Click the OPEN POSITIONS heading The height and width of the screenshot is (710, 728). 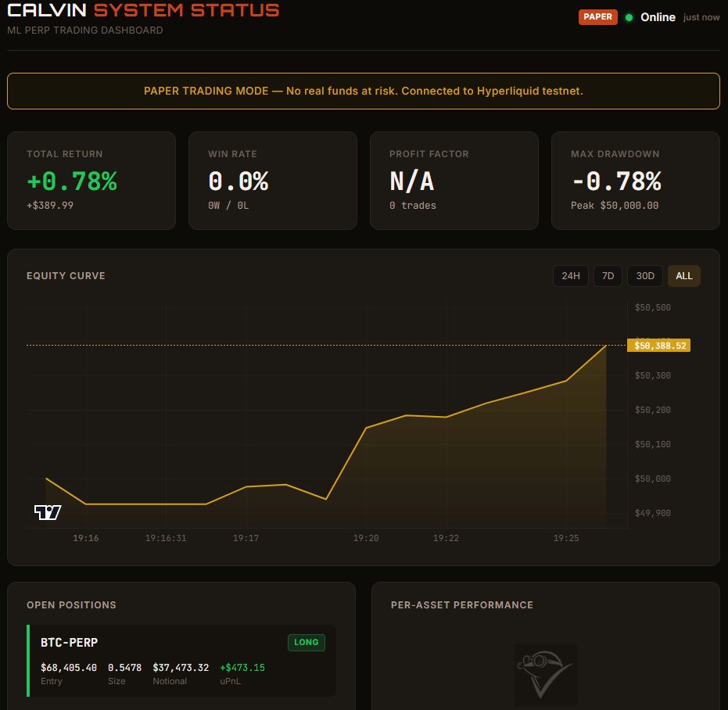click(x=71, y=605)
